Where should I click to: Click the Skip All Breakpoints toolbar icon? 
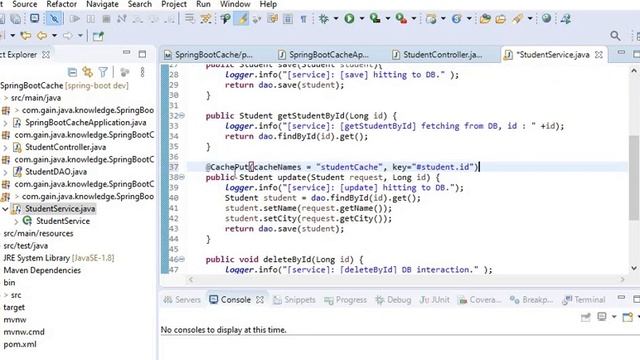tap(54, 18)
